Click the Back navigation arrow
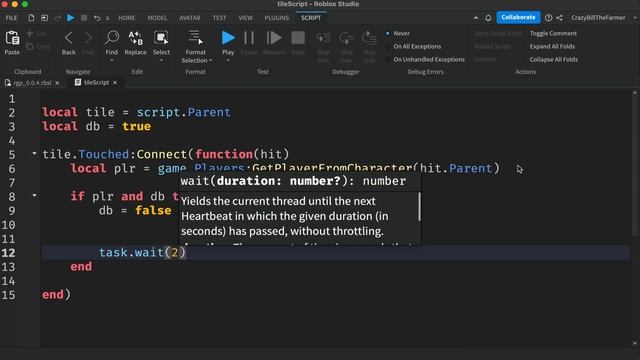 [x=69, y=38]
